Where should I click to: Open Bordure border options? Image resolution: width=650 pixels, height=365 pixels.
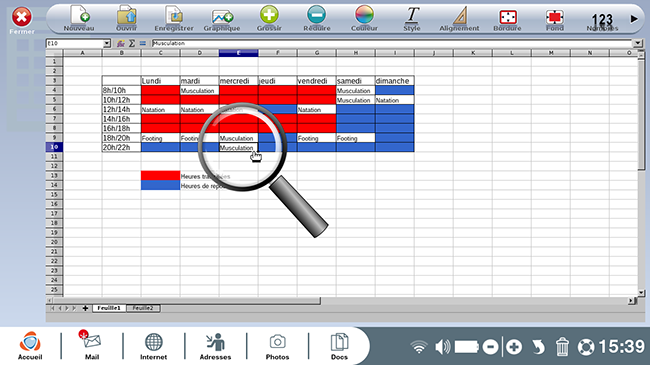point(507,19)
